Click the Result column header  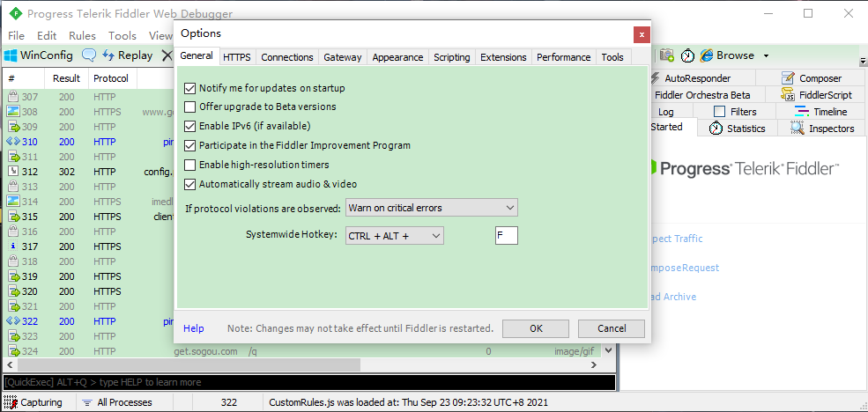tap(66, 78)
